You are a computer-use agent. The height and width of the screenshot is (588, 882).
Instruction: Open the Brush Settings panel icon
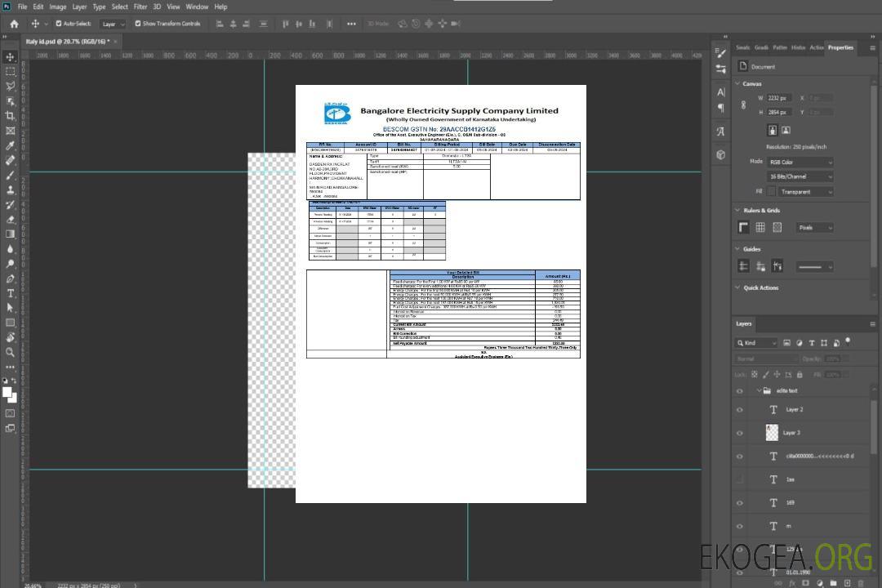(721, 53)
